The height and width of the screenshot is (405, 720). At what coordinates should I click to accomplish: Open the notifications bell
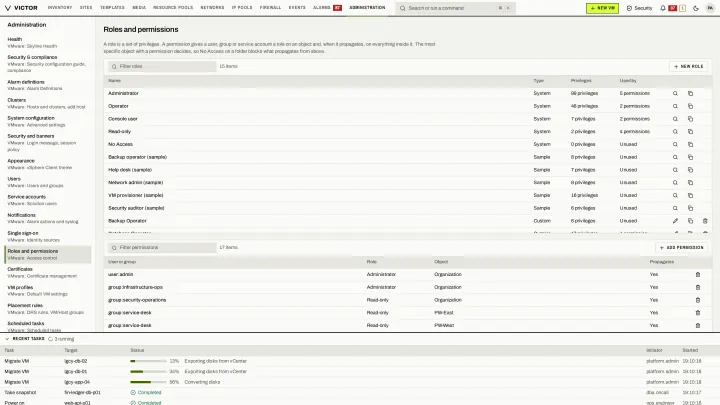663,8
